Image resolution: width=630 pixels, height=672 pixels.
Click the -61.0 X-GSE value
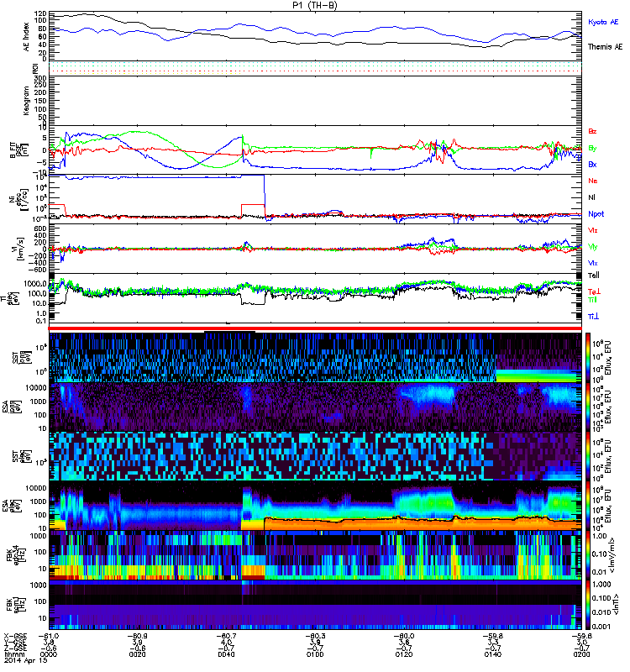coord(49,636)
